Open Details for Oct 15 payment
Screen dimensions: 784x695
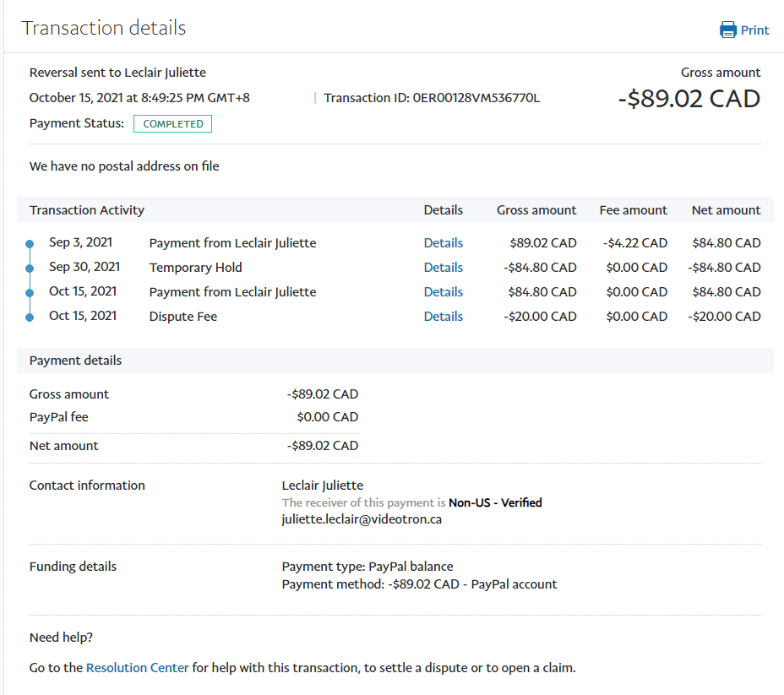pyautogui.click(x=443, y=292)
